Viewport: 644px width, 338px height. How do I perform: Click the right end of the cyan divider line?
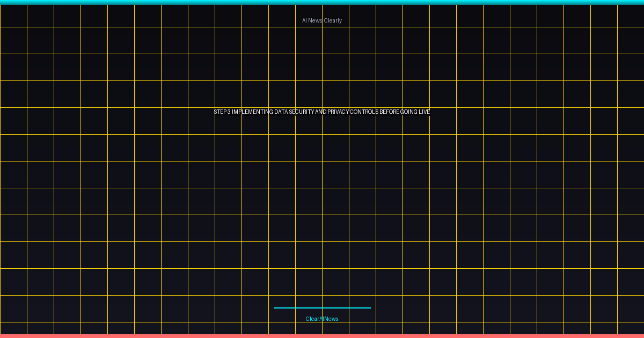pyautogui.click(x=369, y=308)
